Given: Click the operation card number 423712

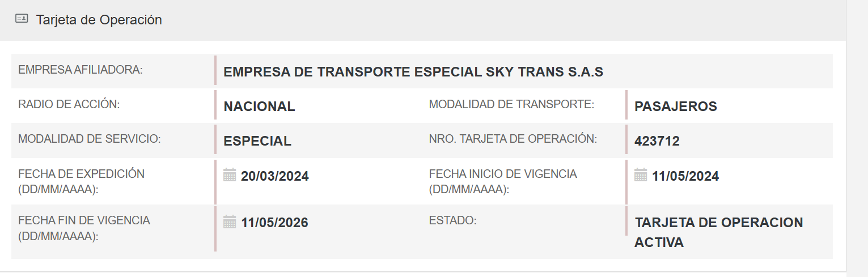Looking at the screenshot, I should point(657,141).
